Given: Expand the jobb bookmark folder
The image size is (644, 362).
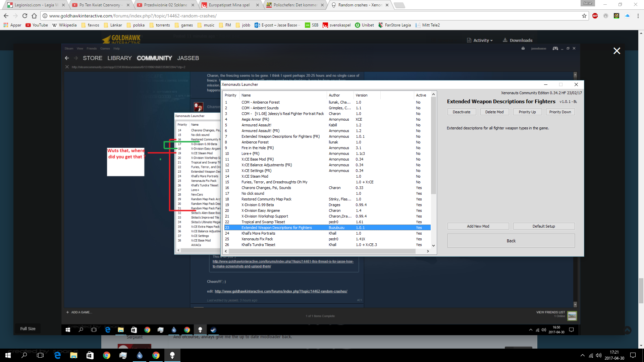Looking at the screenshot, I should (243, 25).
